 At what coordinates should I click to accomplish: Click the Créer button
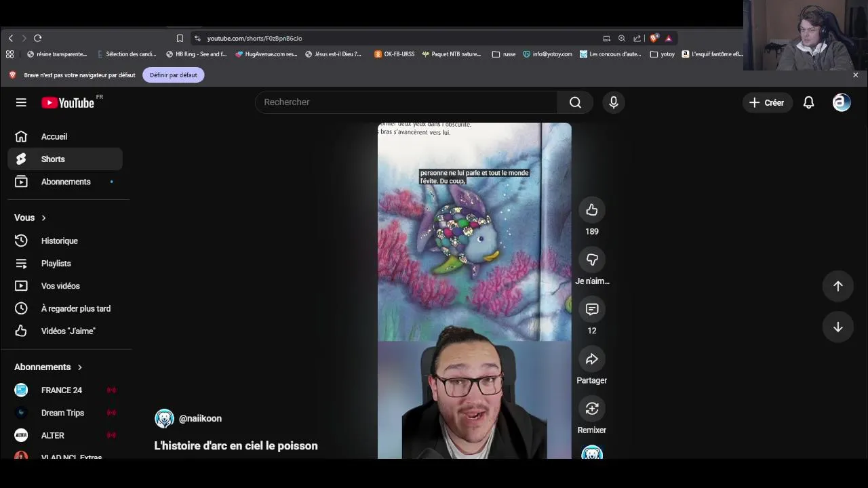767,102
